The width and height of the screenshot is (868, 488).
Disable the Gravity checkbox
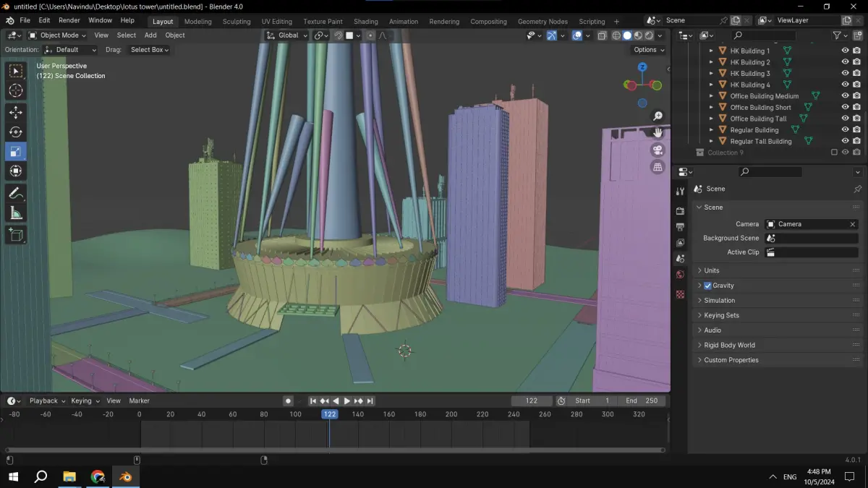pyautogui.click(x=707, y=286)
